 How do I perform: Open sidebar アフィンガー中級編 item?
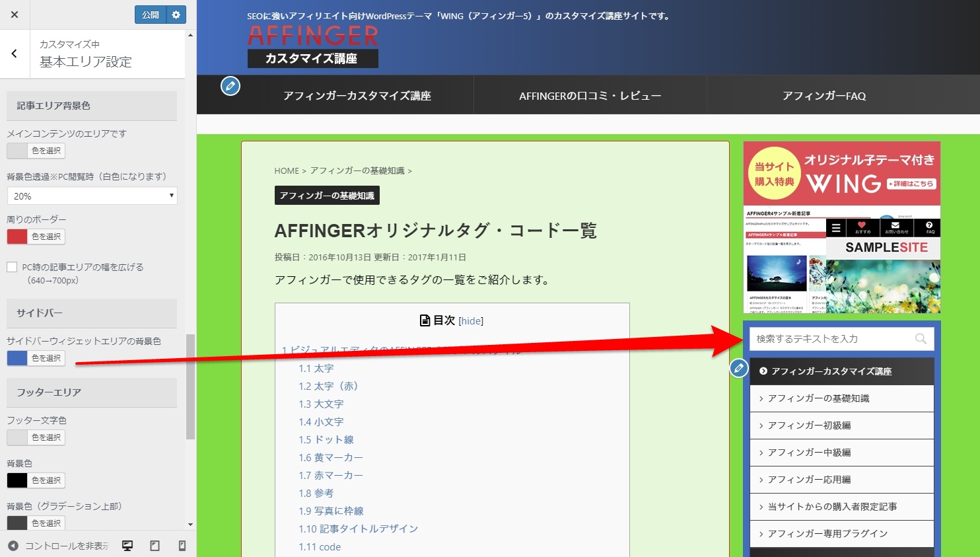(842, 453)
